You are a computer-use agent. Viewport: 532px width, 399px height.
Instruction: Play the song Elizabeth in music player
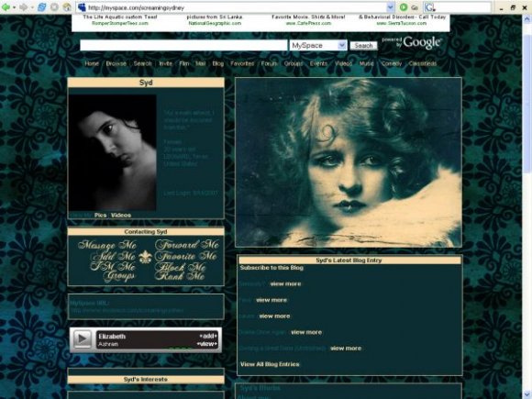[83, 338]
